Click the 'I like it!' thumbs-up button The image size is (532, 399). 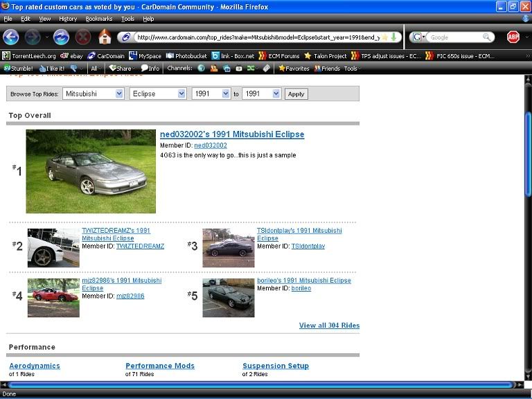53,69
